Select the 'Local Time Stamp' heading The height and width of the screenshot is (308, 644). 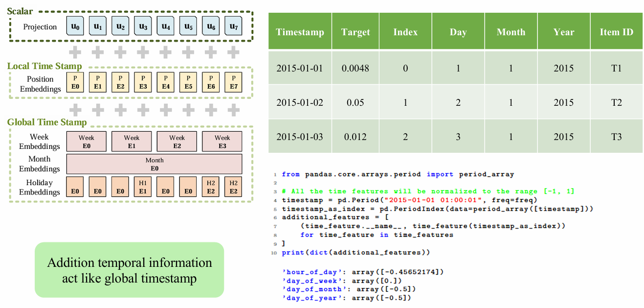(x=44, y=66)
